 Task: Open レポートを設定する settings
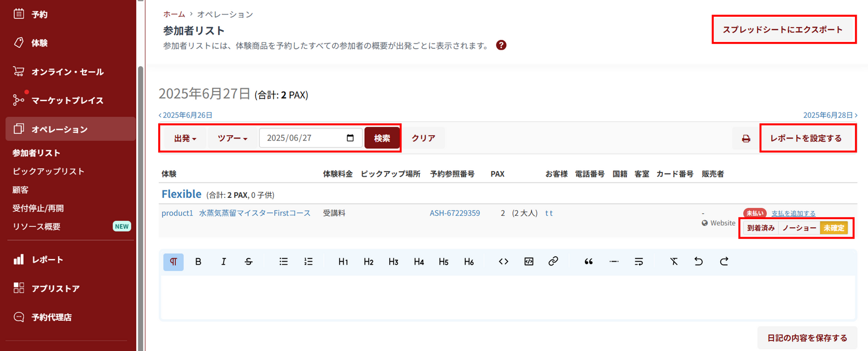coord(806,138)
